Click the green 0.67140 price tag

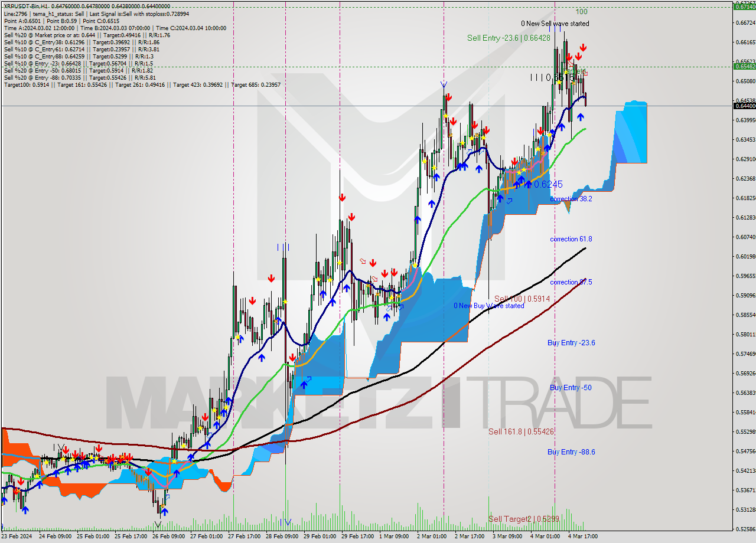[744, 6]
